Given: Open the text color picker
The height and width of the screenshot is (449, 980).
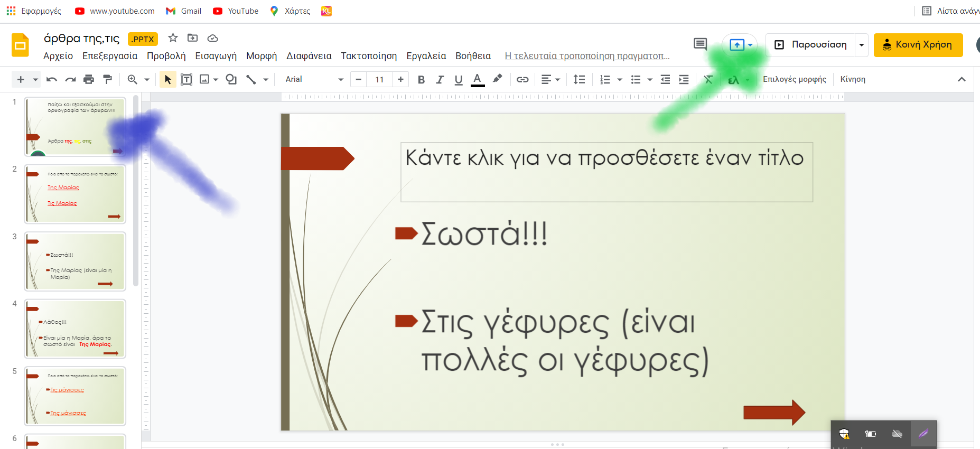Looking at the screenshot, I should coord(477,79).
